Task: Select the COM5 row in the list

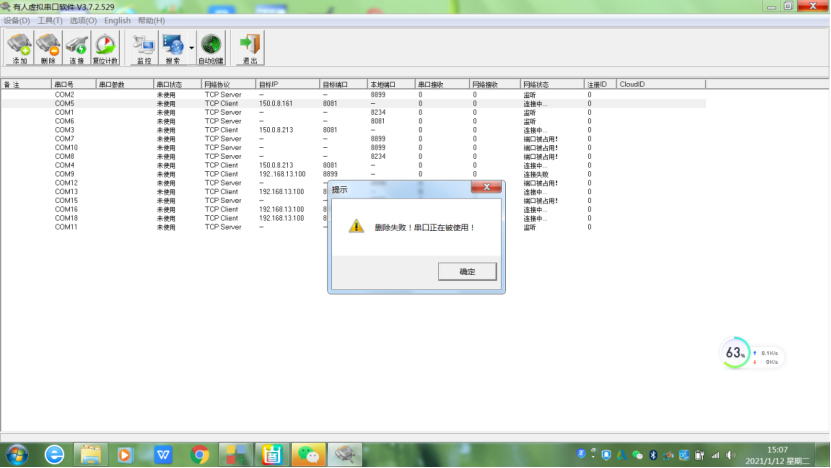Action: (65, 104)
